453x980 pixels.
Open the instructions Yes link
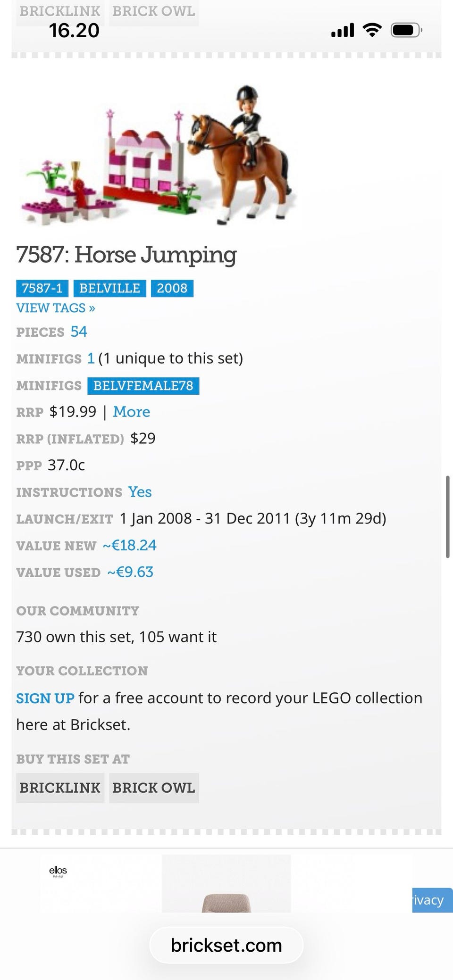coord(140,492)
